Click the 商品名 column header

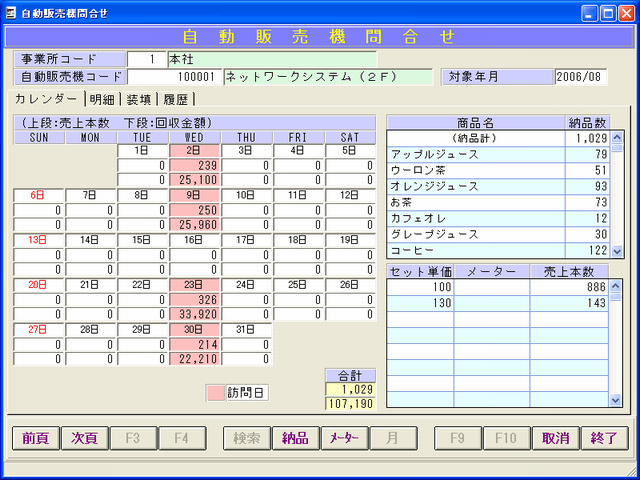tap(476, 122)
